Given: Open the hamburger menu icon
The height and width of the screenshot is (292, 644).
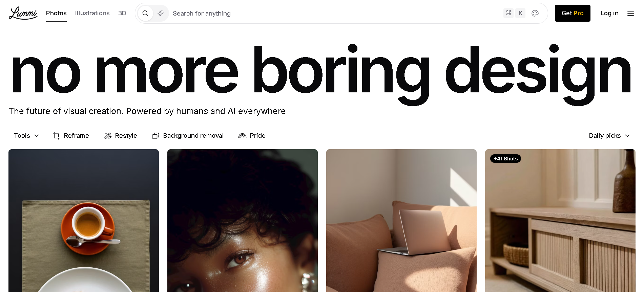Looking at the screenshot, I should coord(630,13).
